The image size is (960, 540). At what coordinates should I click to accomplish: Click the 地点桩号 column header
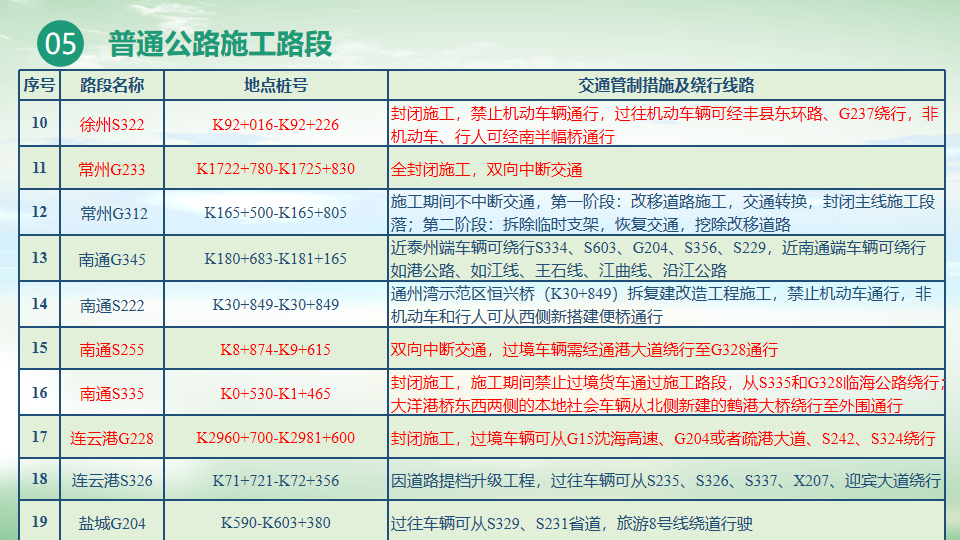(276, 85)
